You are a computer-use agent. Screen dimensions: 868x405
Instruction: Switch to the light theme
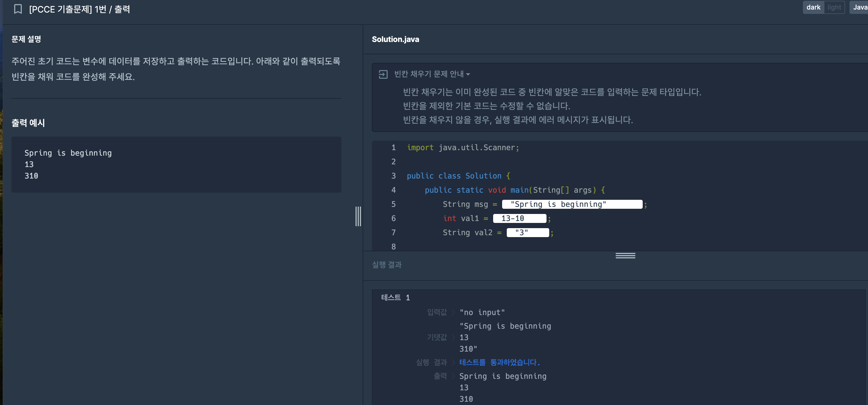[834, 7]
